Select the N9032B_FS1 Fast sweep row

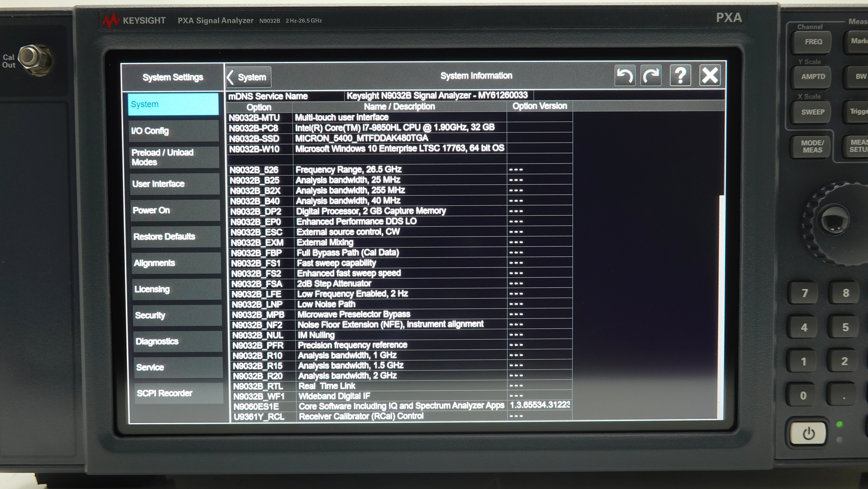401,263
